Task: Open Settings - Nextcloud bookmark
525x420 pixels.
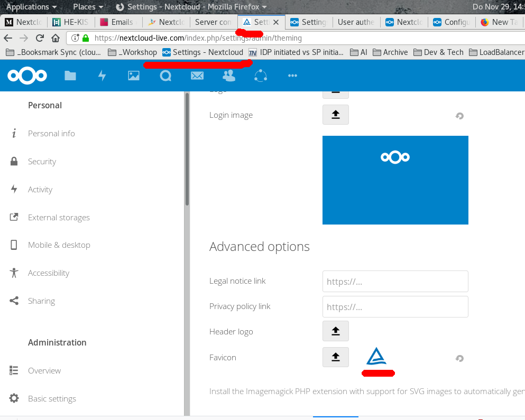Action: pyautogui.click(x=202, y=52)
